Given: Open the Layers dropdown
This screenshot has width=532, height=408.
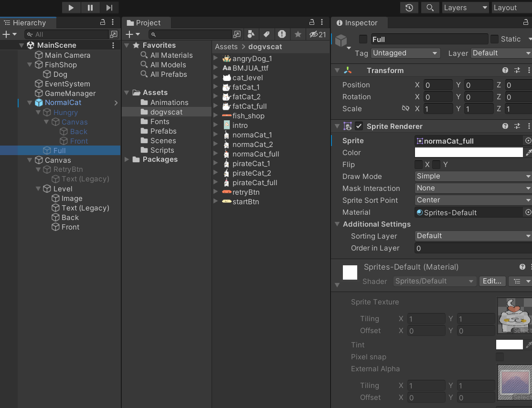Looking at the screenshot, I should coord(465,8).
